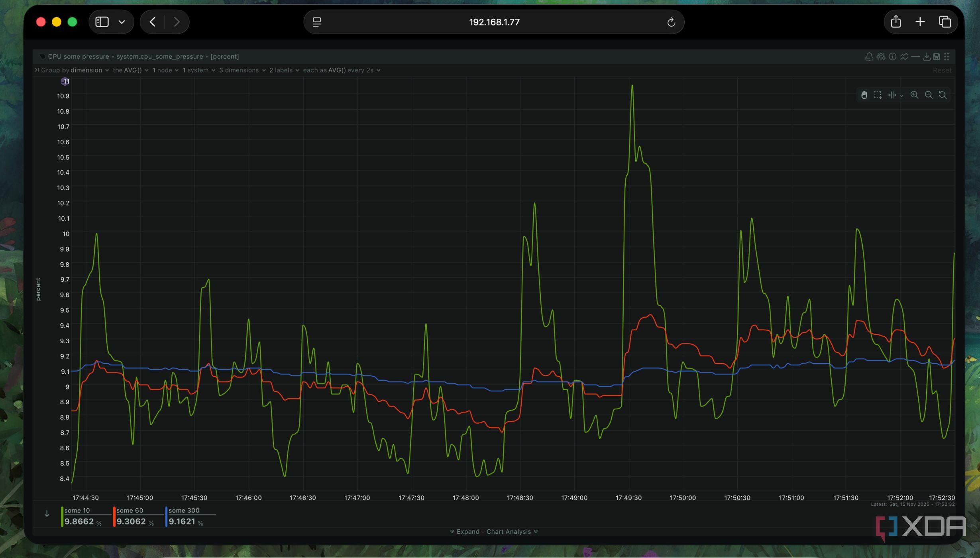Select the area selection tool
Viewport: 980px width, 558px height.
click(878, 95)
